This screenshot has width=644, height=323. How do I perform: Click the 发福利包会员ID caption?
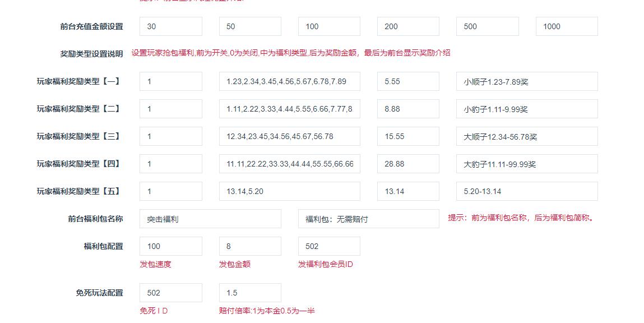pos(325,264)
